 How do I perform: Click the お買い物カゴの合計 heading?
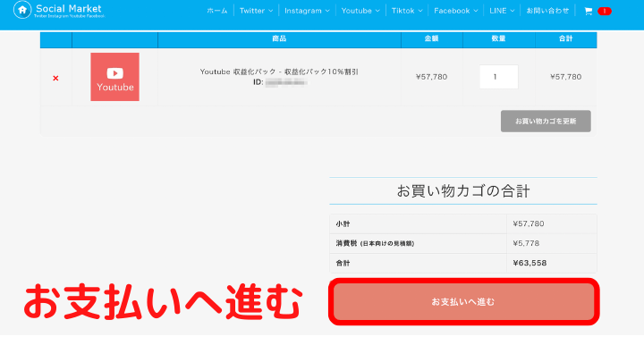click(x=463, y=191)
